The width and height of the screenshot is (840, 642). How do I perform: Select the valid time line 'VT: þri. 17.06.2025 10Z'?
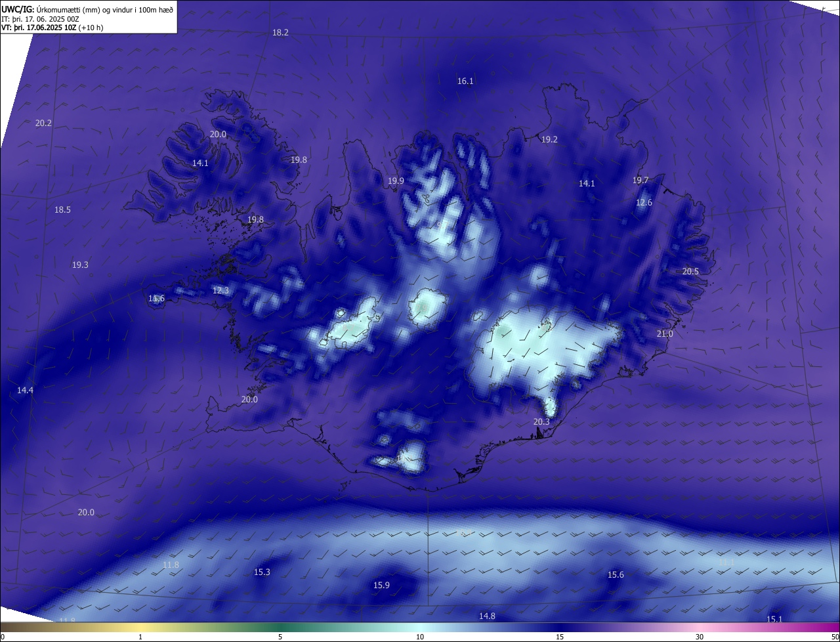39,28
